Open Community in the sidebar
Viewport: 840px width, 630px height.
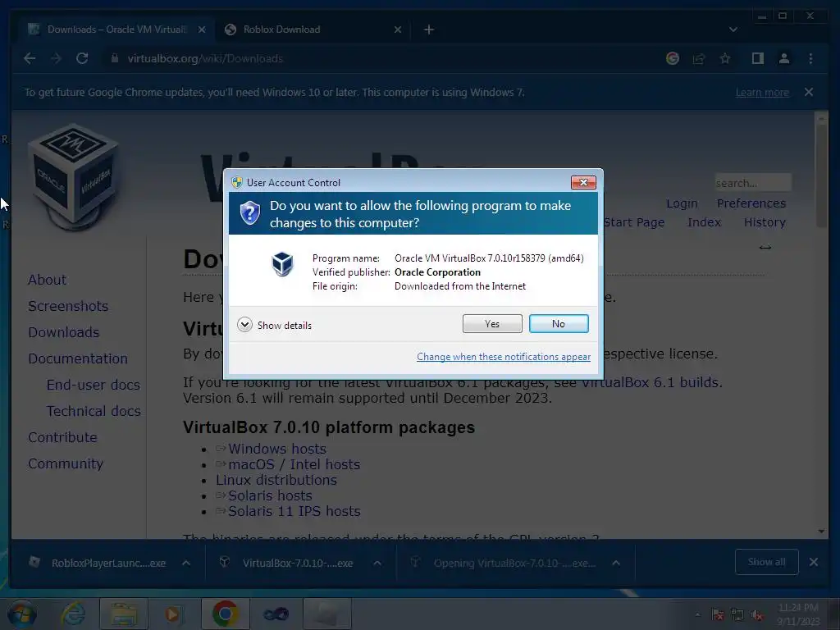tap(66, 463)
